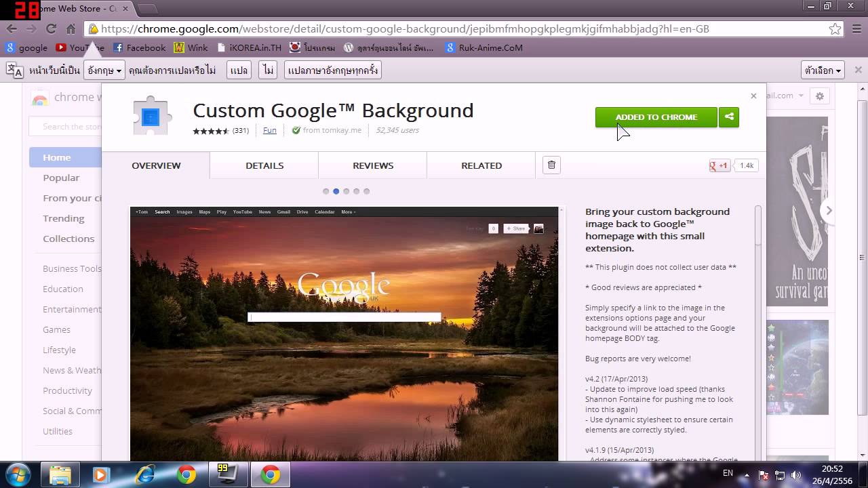Open the Ruk-Anime.CoM bookmark
868x488 pixels.
tap(484, 47)
